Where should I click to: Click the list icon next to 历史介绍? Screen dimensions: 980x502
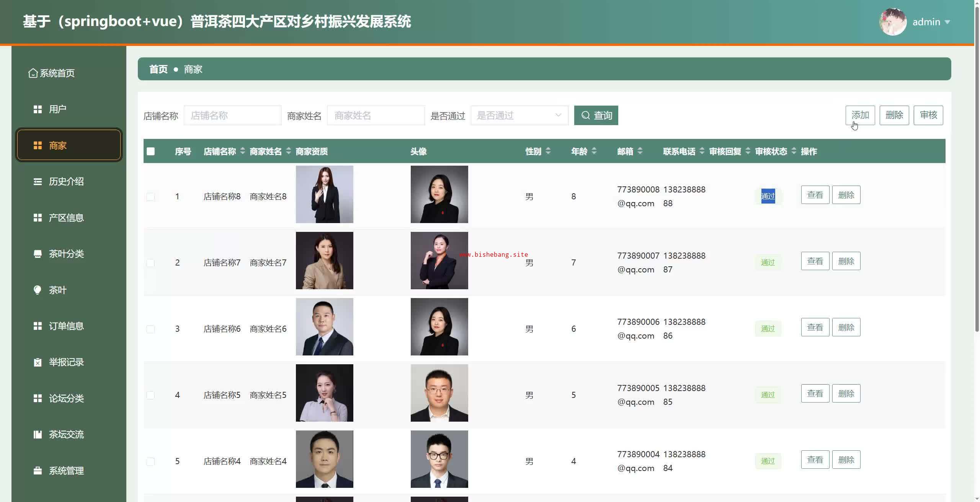(x=38, y=181)
